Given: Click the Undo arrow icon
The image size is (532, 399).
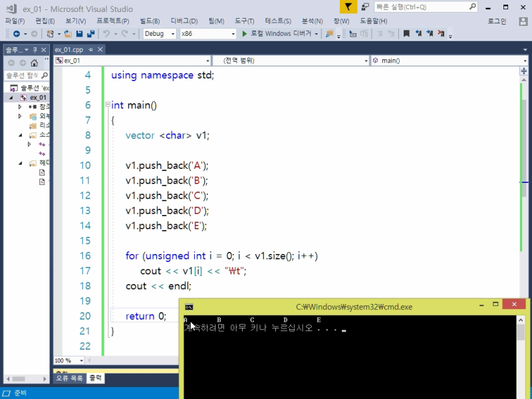Looking at the screenshot, I should [106, 34].
